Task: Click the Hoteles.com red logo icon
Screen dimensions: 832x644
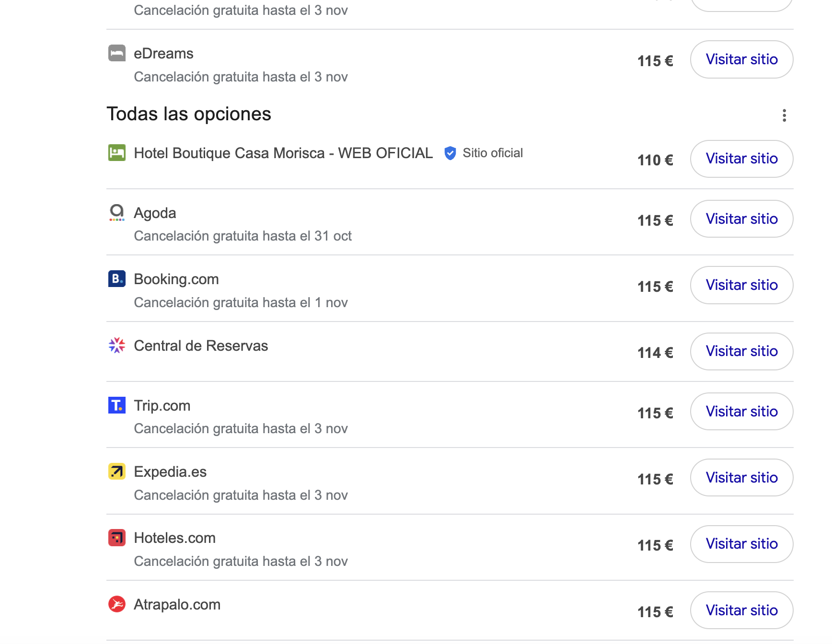Action: point(117,538)
